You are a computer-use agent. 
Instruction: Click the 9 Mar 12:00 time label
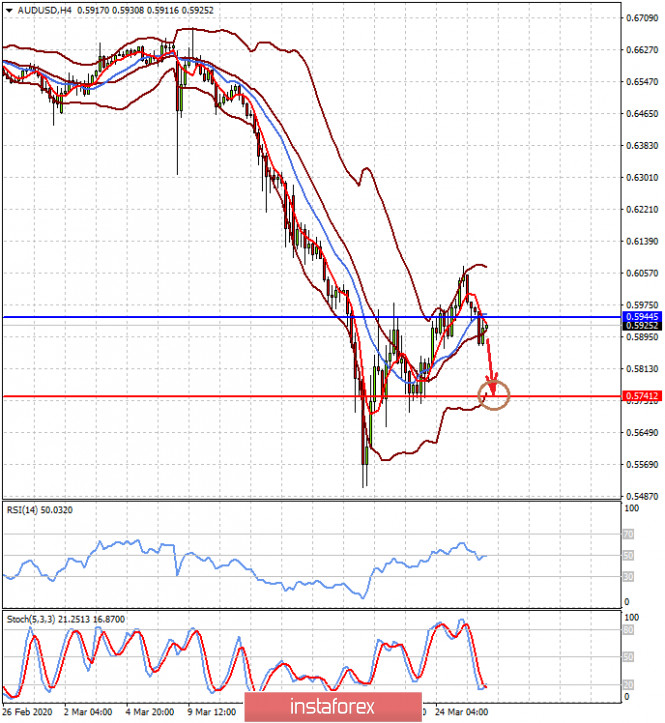212,712
